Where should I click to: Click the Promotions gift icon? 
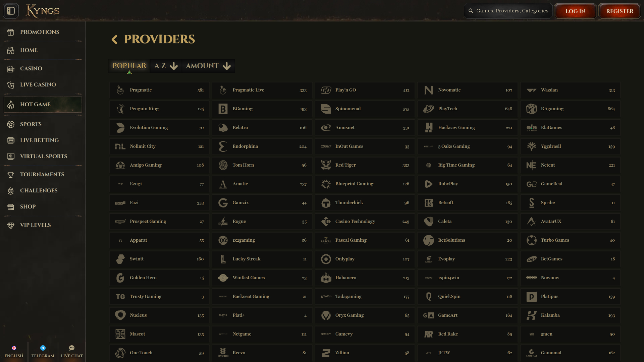tap(11, 32)
